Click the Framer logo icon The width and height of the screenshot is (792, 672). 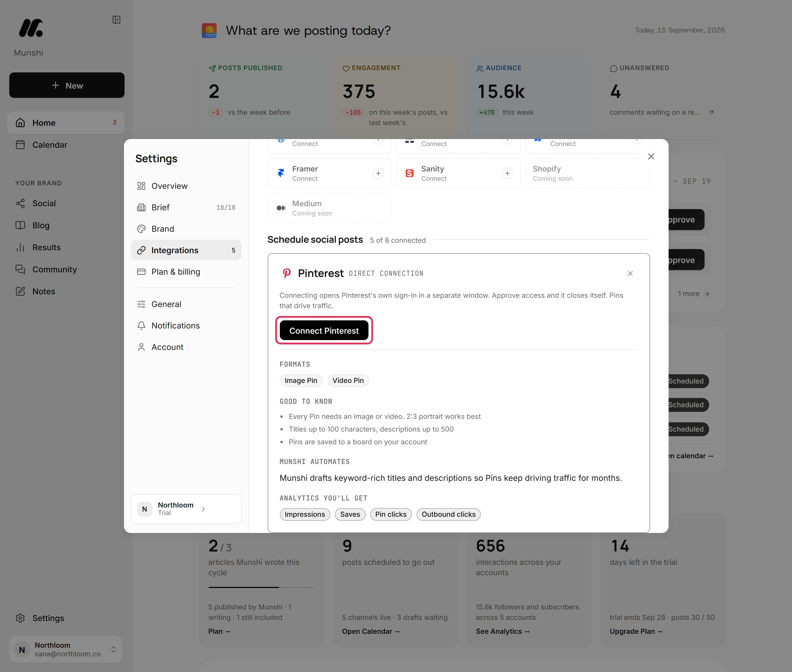281,173
